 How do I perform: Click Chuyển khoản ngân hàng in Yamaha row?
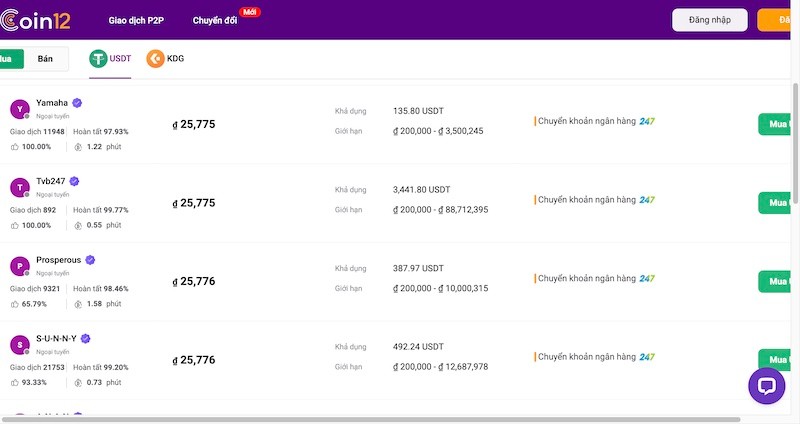point(587,121)
